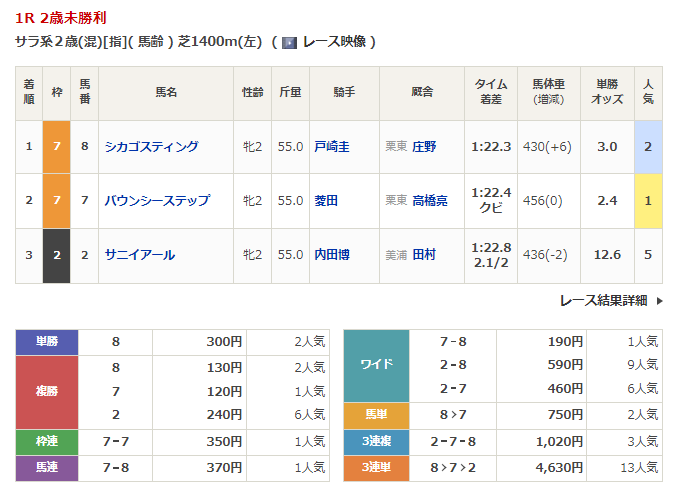Open jockey 戸崎圭 profile
Viewport: 676px width, 488px height.
point(332,146)
